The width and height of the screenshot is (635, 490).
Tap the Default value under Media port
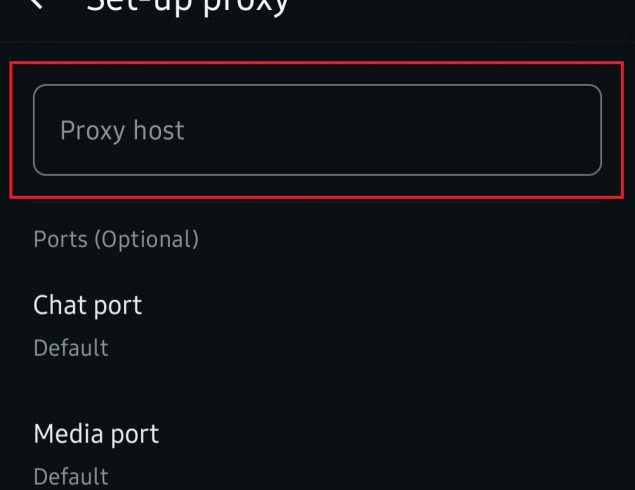click(x=71, y=477)
